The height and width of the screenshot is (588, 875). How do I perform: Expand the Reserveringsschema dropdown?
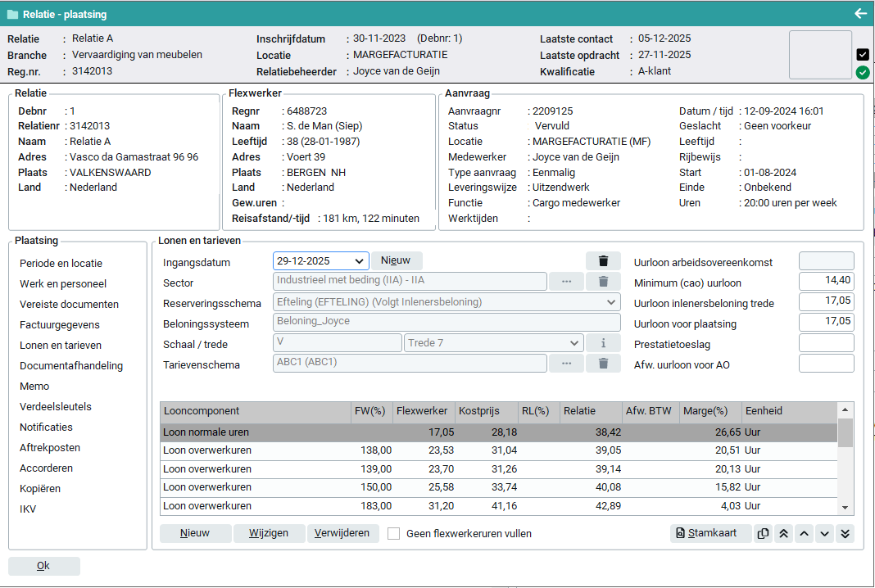point(611,302)
